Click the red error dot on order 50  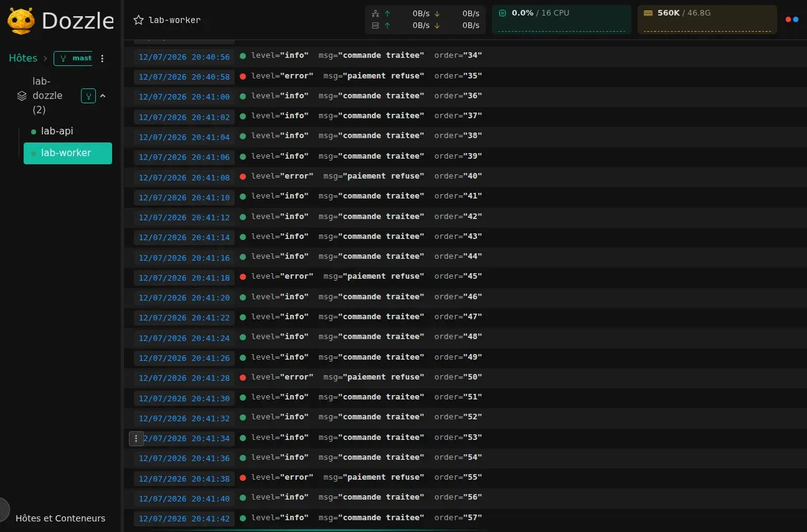click(x=243, y=378)
